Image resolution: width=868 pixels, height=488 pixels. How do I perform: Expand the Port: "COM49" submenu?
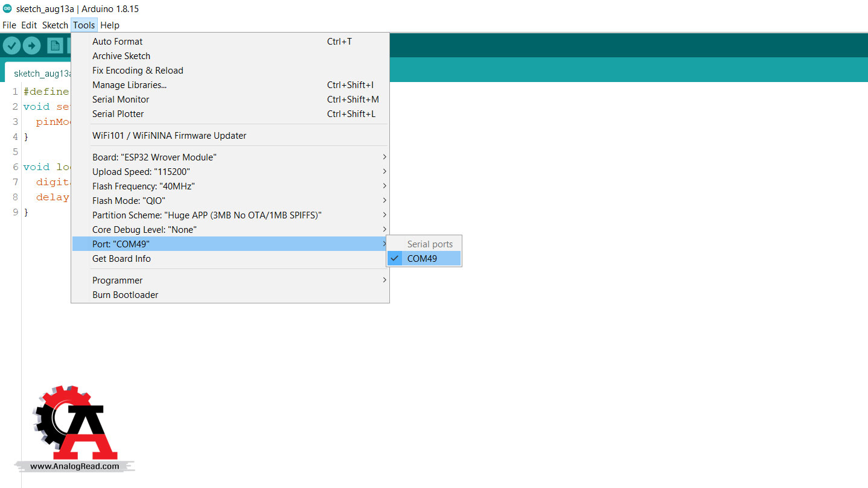[x=230, y=244]
